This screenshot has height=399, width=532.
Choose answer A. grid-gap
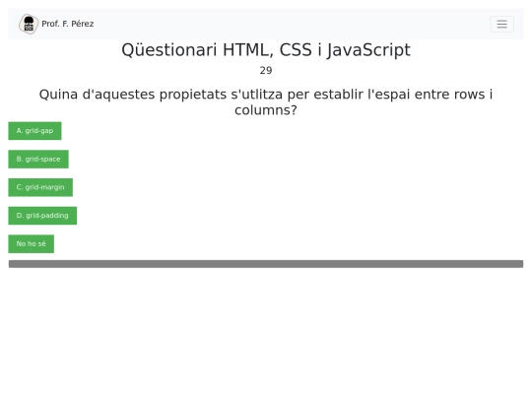[x=34, y=131]
